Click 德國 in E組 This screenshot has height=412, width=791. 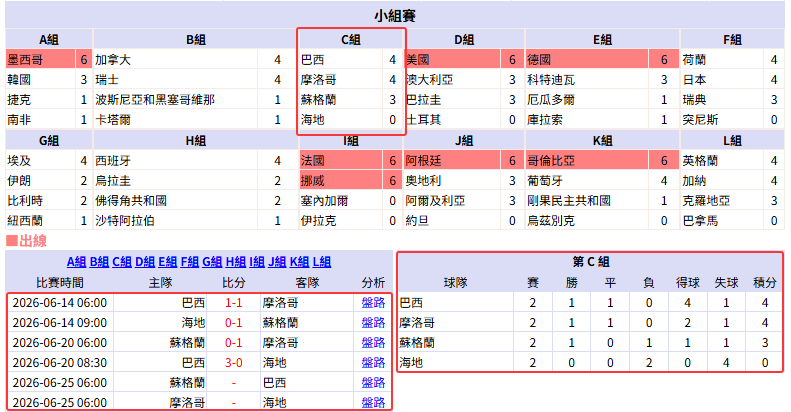tap(539, 60)
